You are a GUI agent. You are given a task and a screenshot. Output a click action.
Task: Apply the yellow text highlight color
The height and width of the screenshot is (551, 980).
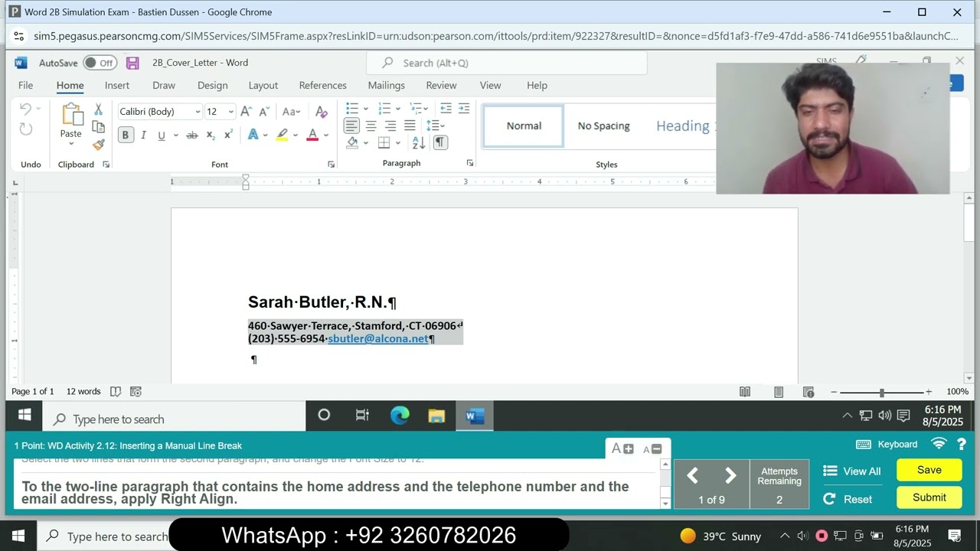tap(282, 135)
